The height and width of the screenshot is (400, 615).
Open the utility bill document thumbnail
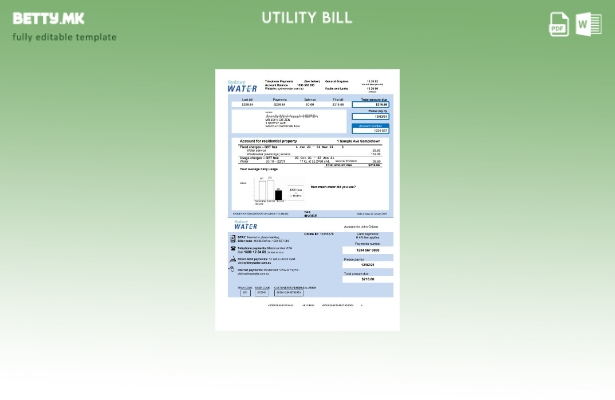click(307, 198)
